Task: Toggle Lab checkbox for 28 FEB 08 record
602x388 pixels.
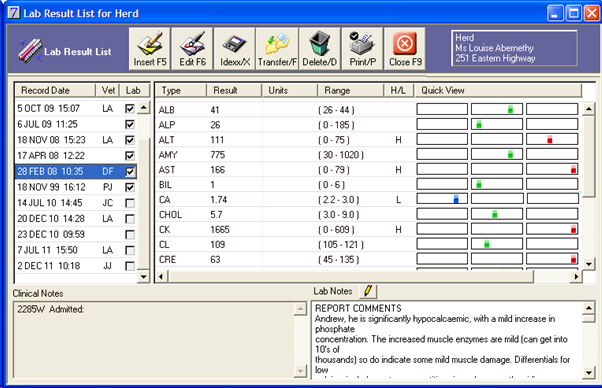Action: [x=130, y=172]
